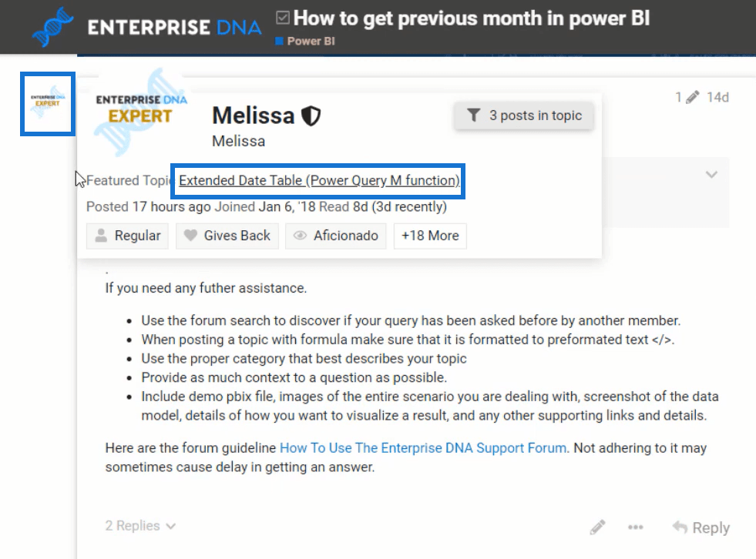Image resolution: width=756 pixels, height=559 pixels.
Task: Open Extended Date Table featured topic link
Action: [x=319, y=180]
